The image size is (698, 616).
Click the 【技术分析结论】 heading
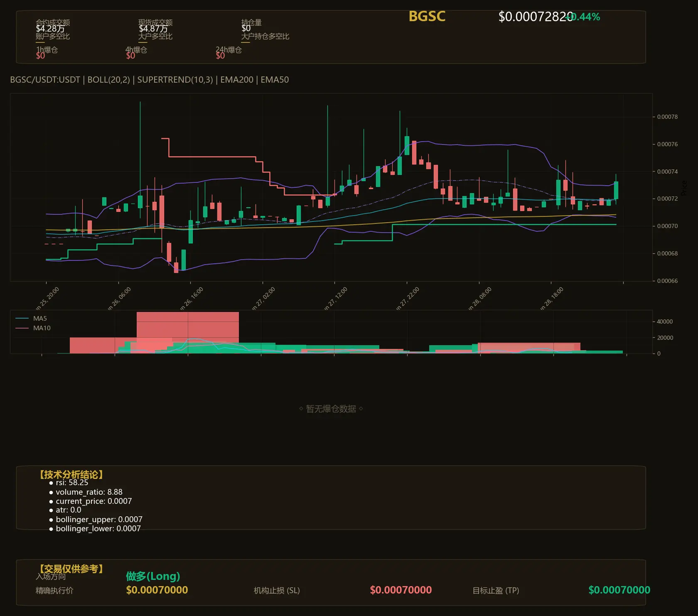pyautogui.click(x=71, y=475)
